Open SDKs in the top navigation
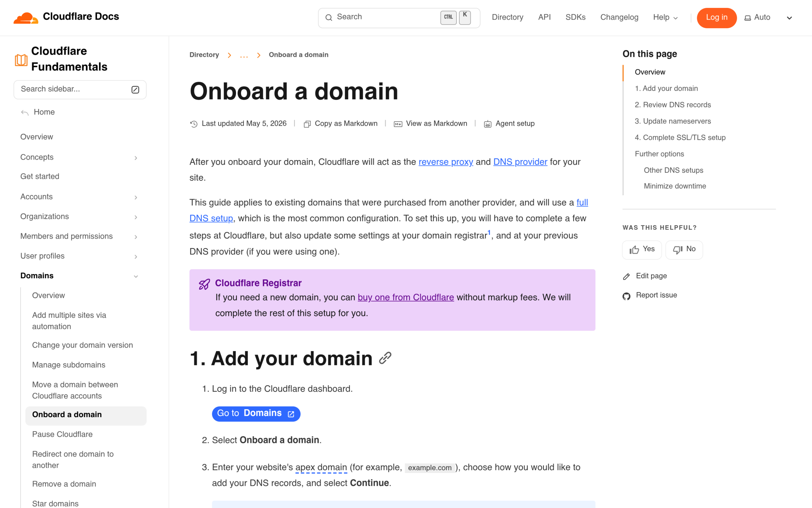 [575, 17]
